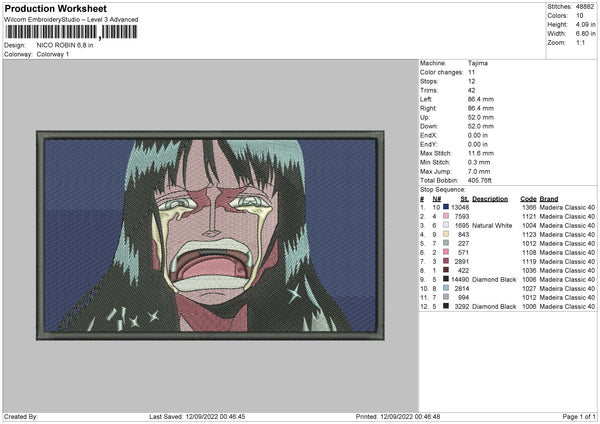Click the barcode under the worksheet title

tap(71, 32)
